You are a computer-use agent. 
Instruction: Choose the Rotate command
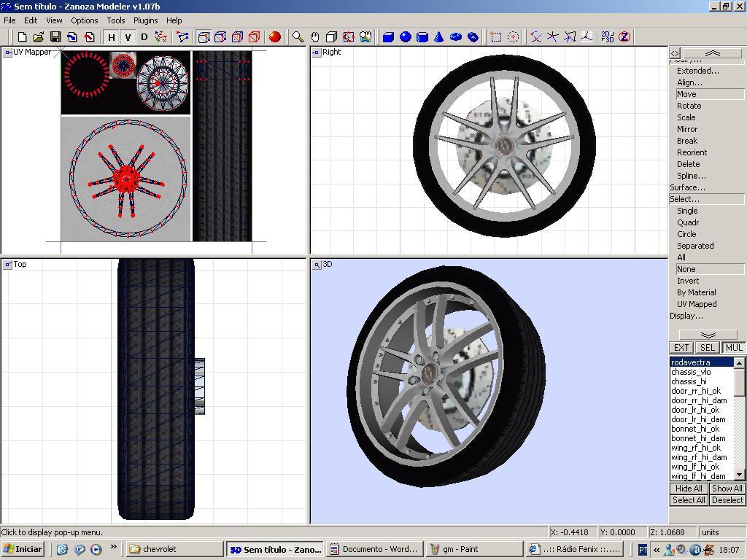689,106
